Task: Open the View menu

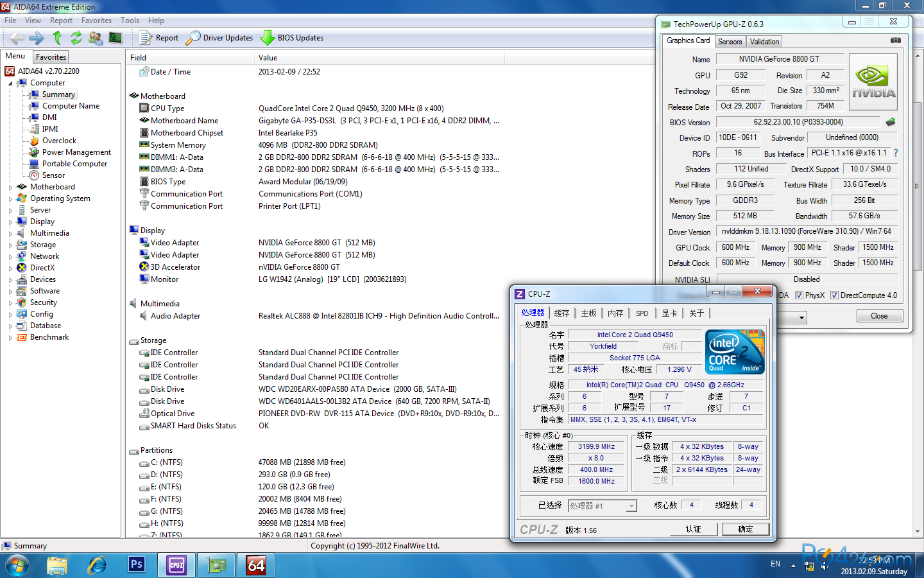Action: pyautogui.click(x=33, y=21)
